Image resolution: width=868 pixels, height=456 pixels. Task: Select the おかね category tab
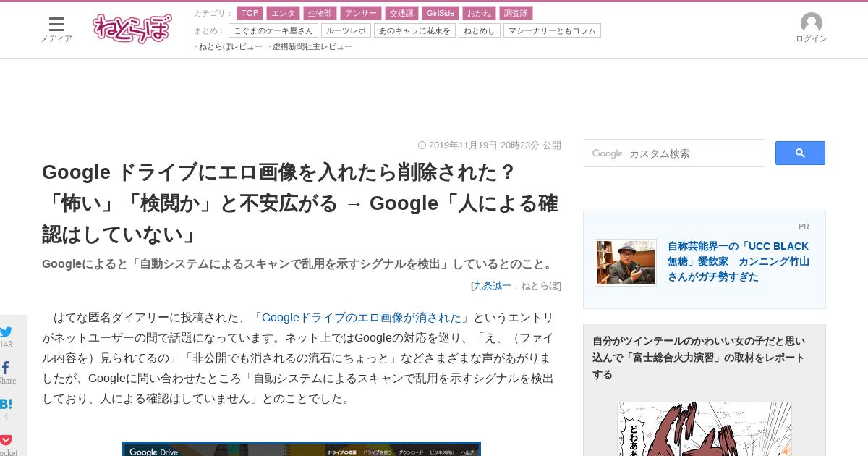tap(479, 13)
